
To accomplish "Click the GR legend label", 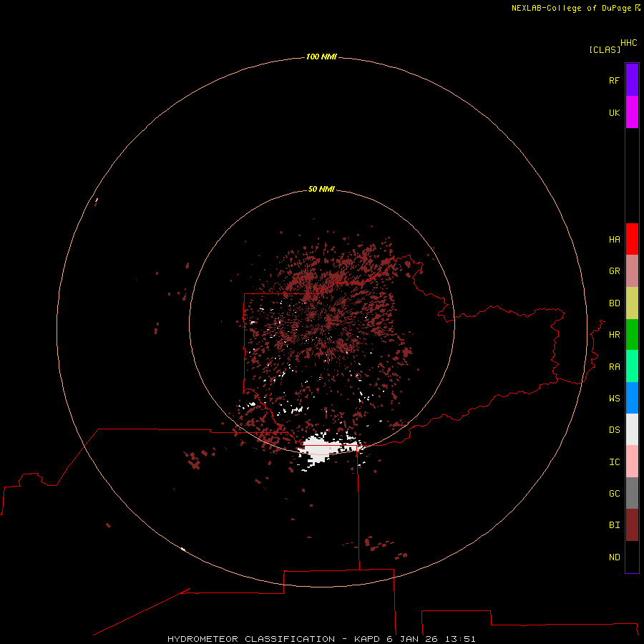I will pyautogui.click(x=615, y=271).
